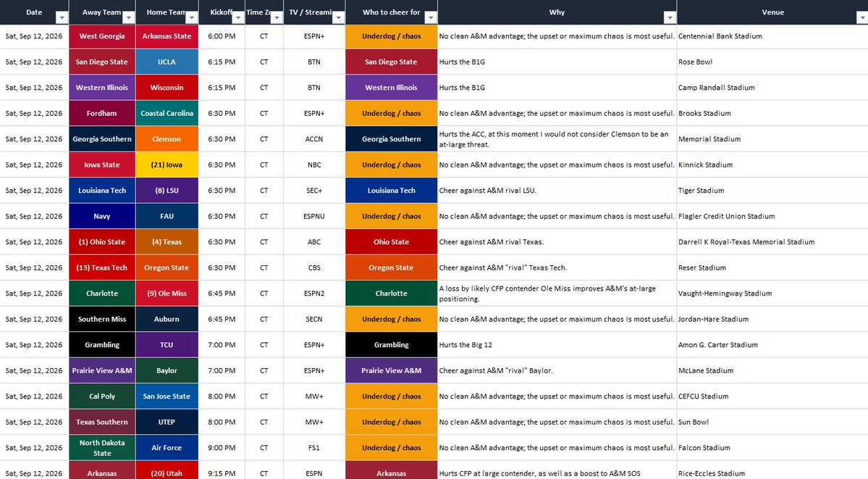Click the (8) LSU cell

[167, 190]
